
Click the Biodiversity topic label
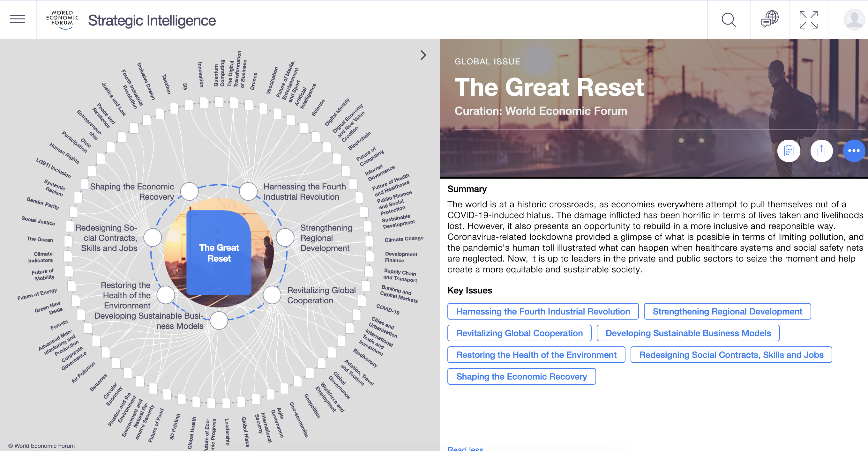coord(365,358)
